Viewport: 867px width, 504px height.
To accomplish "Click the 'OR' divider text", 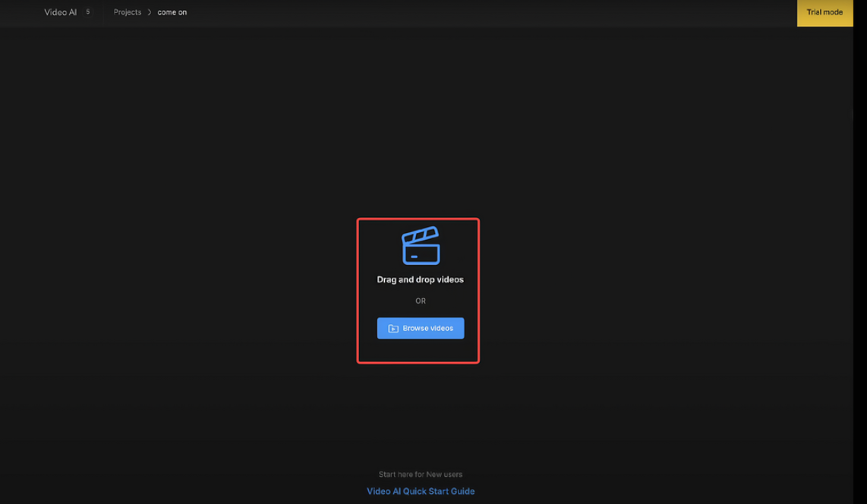I will pyautogui.click(x=420, y=301).
